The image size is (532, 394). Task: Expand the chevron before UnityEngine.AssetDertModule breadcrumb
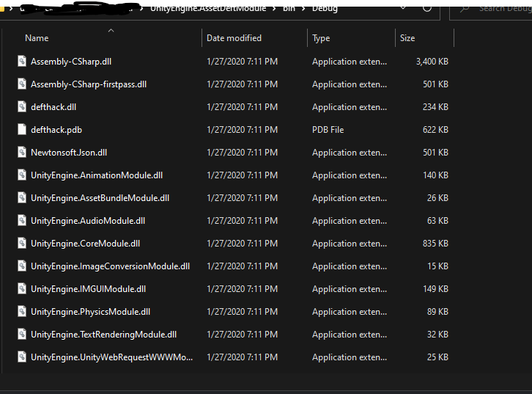[x=142, y=9]
